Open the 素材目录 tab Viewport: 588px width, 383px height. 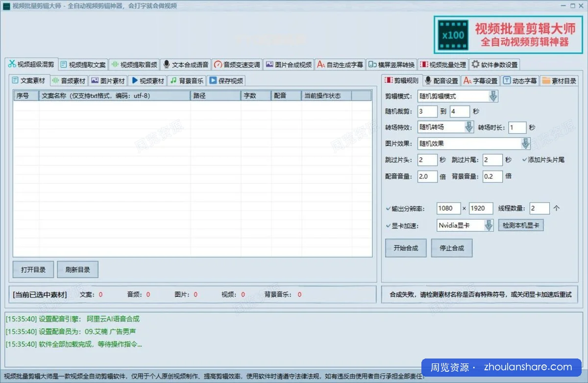coord(559,81)
